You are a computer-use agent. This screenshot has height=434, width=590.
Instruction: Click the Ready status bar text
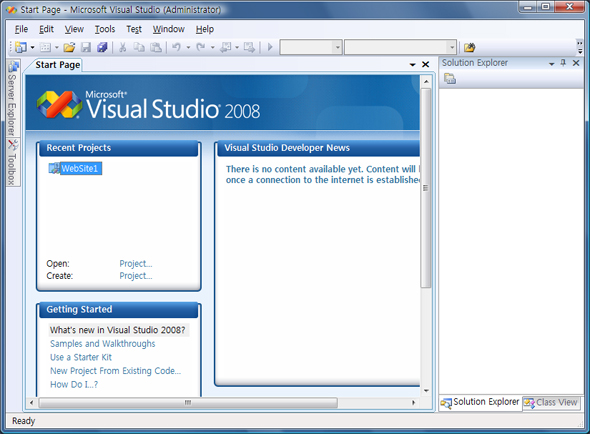tap(23, 421)
